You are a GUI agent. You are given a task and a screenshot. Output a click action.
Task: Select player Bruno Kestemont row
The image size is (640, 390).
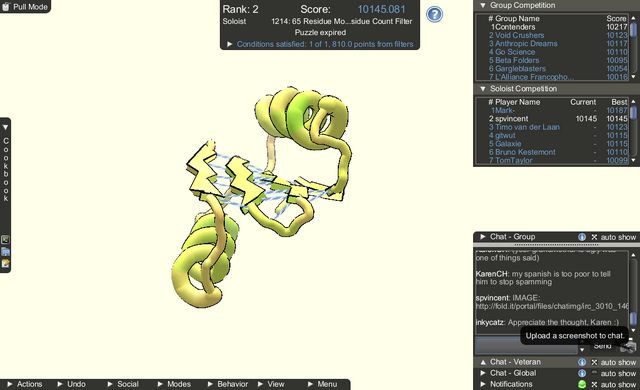[558, 152]
